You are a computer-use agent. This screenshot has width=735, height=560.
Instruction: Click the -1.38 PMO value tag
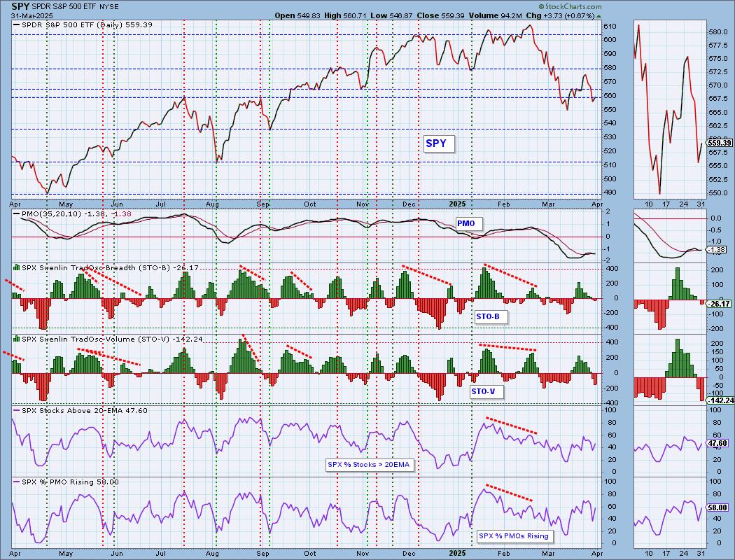pos(717,250)
